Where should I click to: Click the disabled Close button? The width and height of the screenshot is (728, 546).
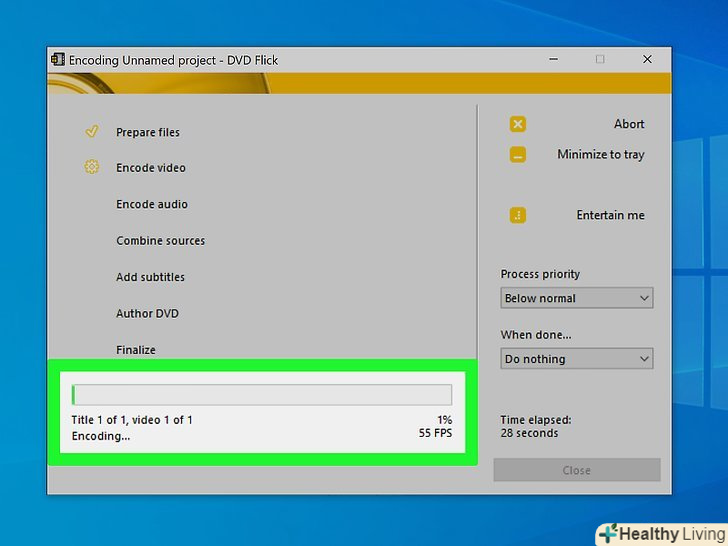tap(577, 470)
